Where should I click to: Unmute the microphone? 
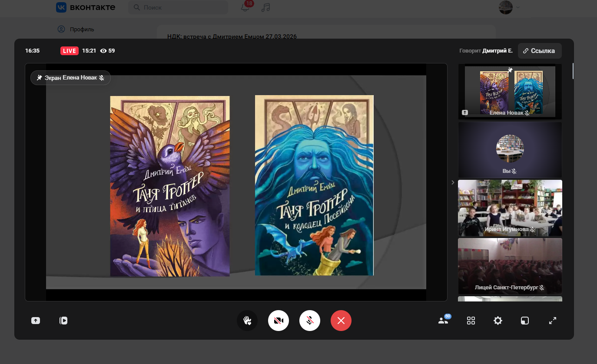pos(310,321)
